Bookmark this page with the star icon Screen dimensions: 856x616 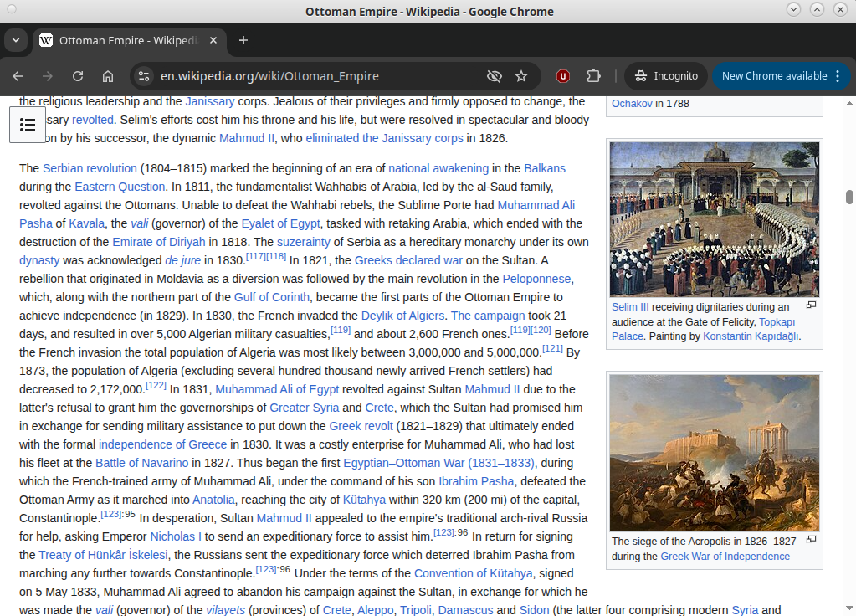[521, 76]
